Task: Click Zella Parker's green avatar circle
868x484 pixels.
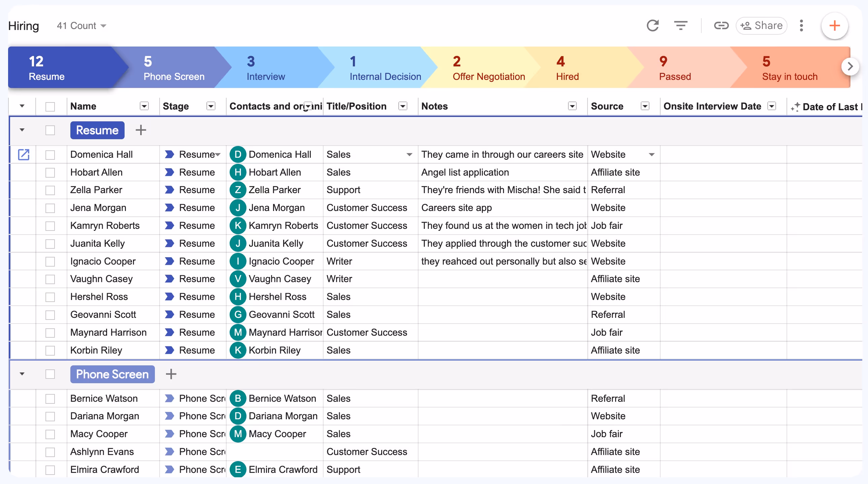Action: click(238, 190)
